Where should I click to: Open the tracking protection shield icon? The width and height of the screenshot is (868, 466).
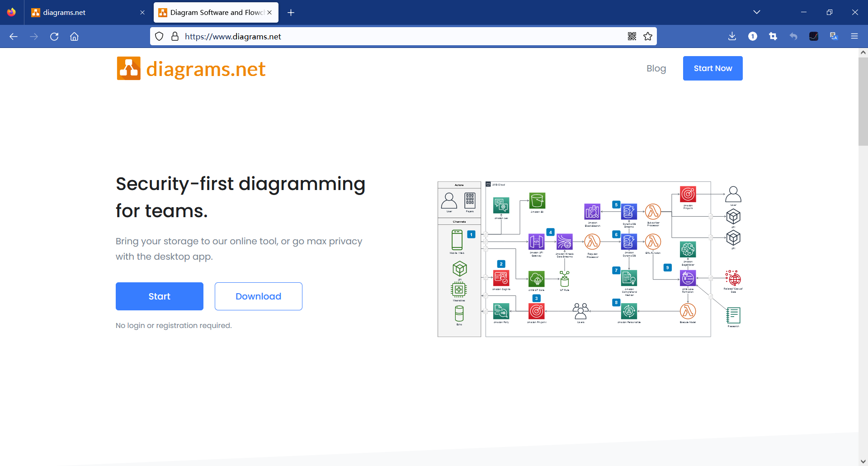(159, 37)
